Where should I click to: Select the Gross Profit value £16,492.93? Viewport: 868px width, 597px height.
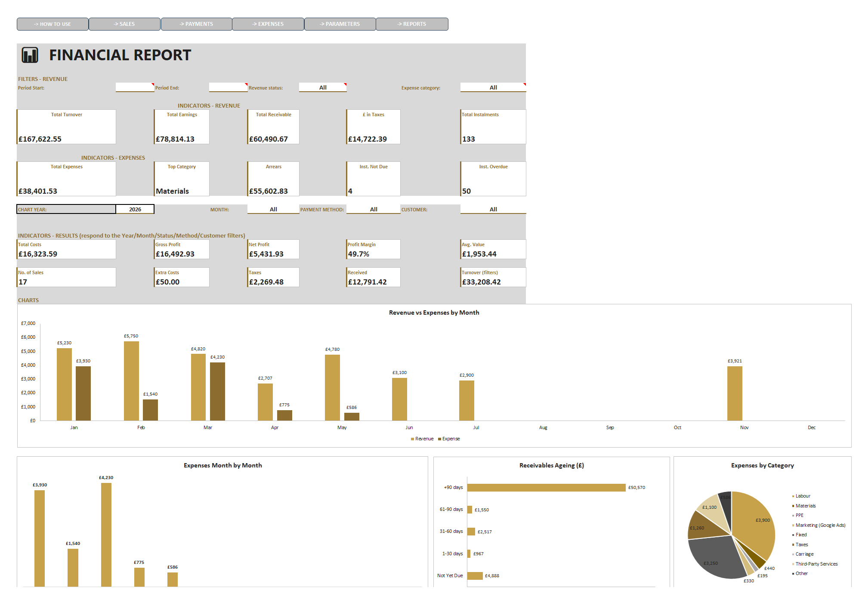[175, 254]
